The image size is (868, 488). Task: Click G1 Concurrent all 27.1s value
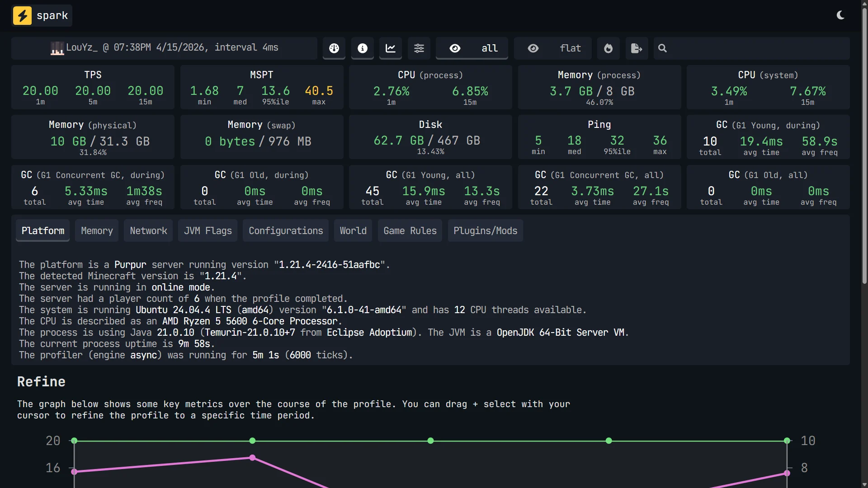651,192
